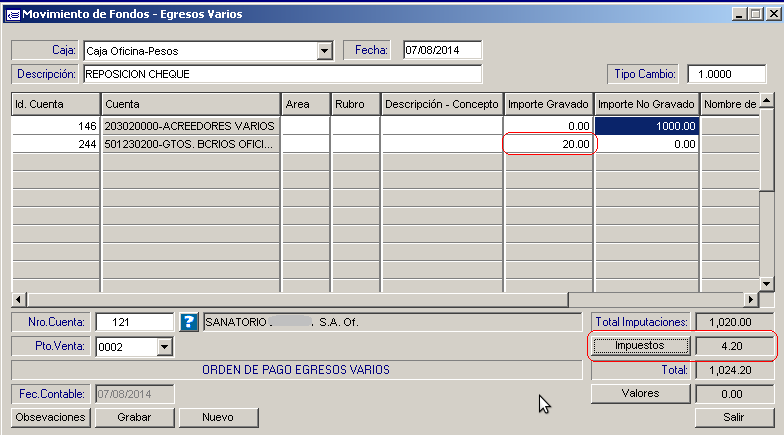This screenshot has width=784, height=435.
Task: Click the Pto.Venta value 0002
Action: [x=126, y=347]
